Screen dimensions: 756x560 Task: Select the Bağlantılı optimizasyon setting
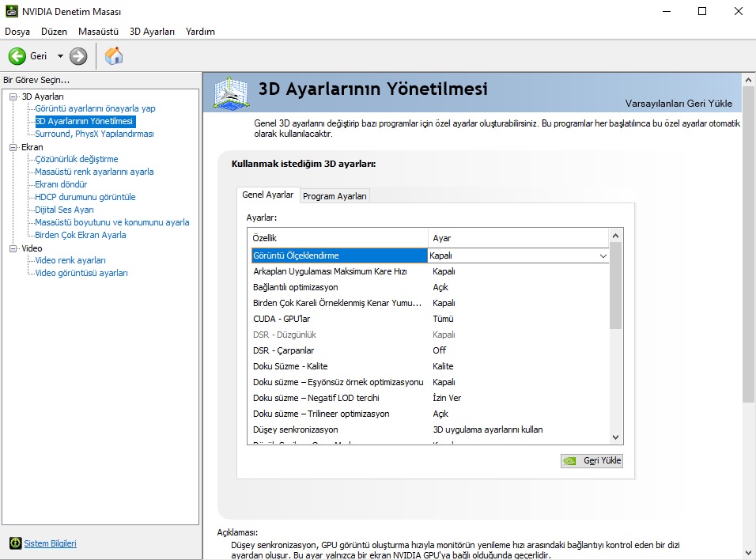430,287
